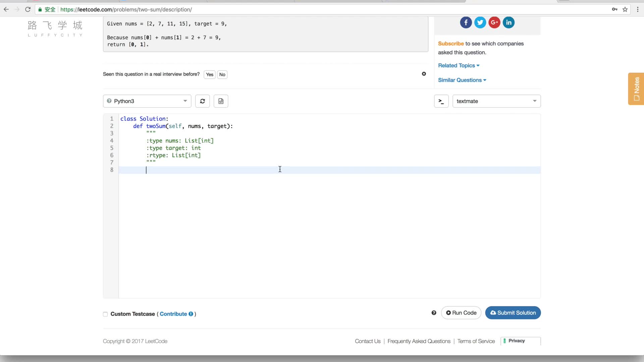Screen dimensions: 644x362
Task: Click the secure lock icon in address bar
Action: click(40, 9)
